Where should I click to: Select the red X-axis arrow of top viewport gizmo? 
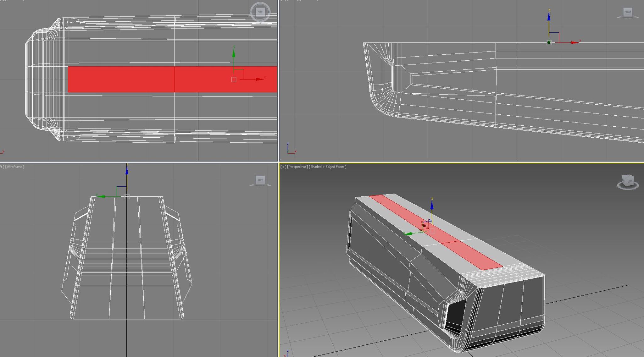(260, 79)
